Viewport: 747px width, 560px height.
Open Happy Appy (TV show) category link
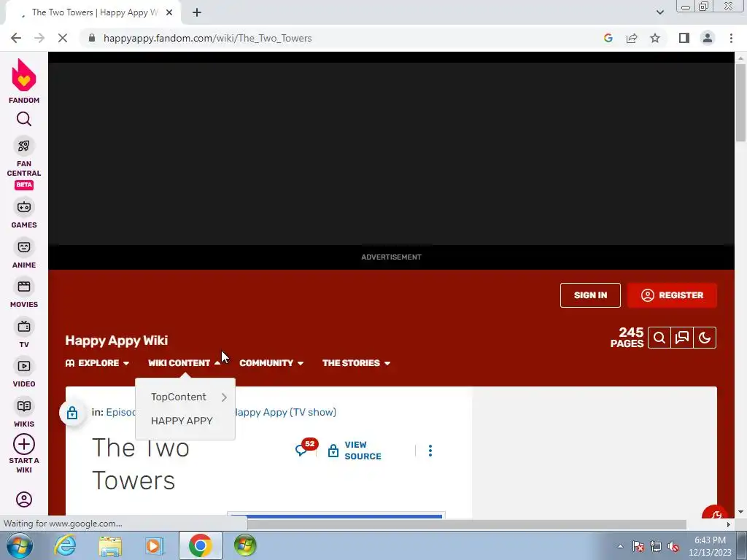click(x=285, y=413)
